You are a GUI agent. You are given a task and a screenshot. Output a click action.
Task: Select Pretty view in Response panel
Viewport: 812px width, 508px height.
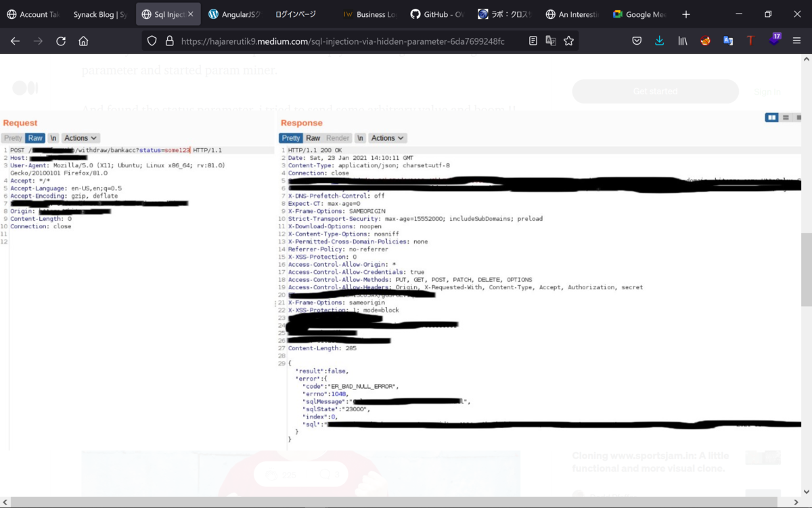pos(291,138)
